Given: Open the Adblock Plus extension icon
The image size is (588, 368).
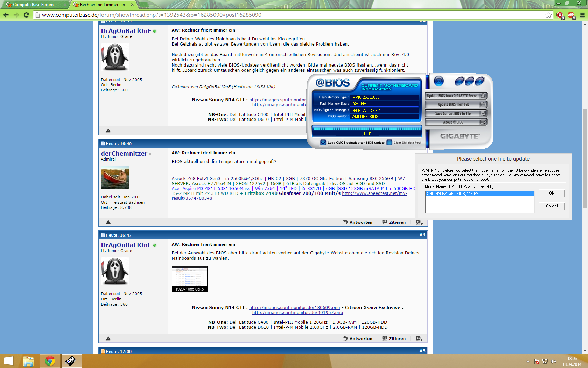Looking at the screenshot, I should [571, 15].
